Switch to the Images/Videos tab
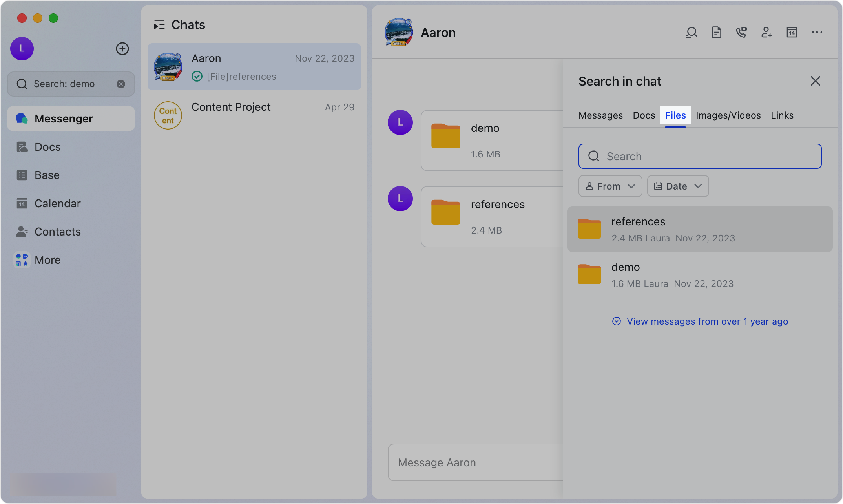Viewport: 843px width, 504px height. click(728, 115)
